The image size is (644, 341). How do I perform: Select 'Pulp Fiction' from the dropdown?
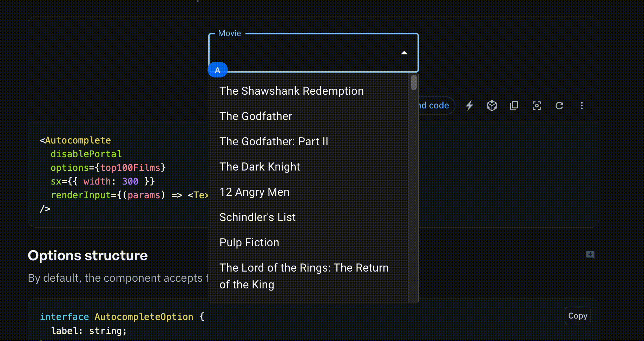click(x=249, y=242)
